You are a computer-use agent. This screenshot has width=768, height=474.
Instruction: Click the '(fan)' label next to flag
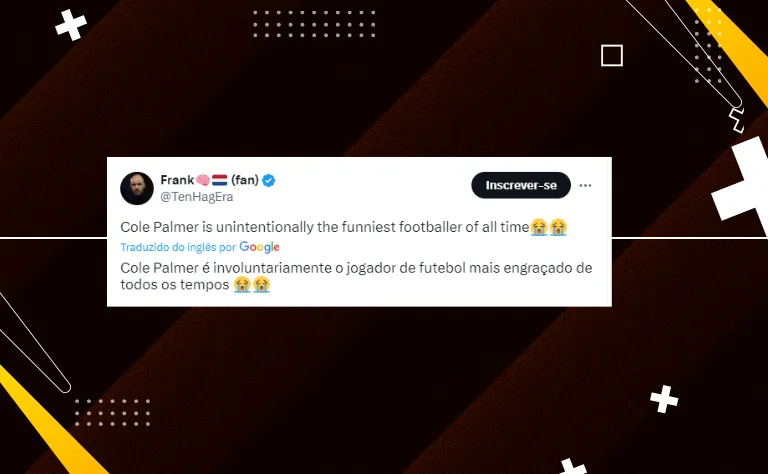click(245, 180)
